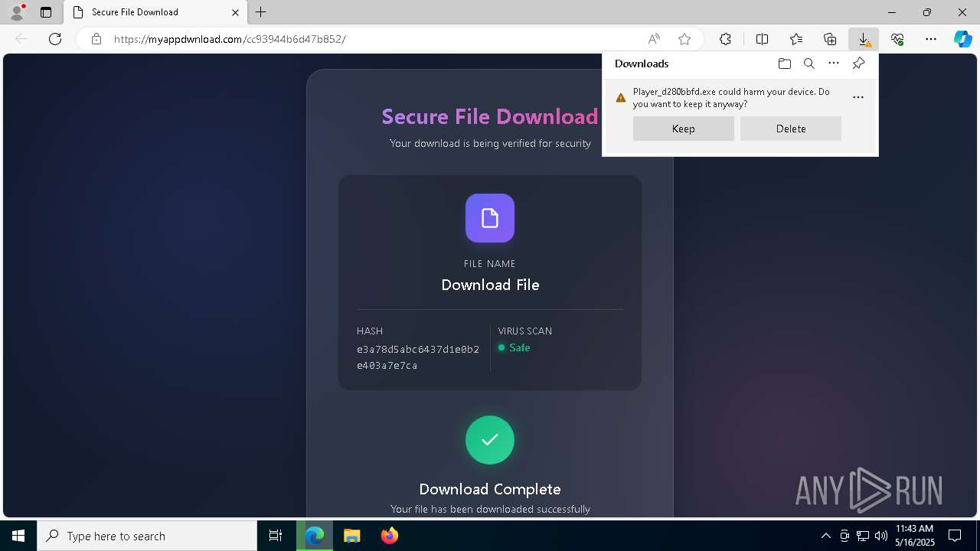
Task: Close the Secure File Download tab
Action: click(x=235, y=12)
